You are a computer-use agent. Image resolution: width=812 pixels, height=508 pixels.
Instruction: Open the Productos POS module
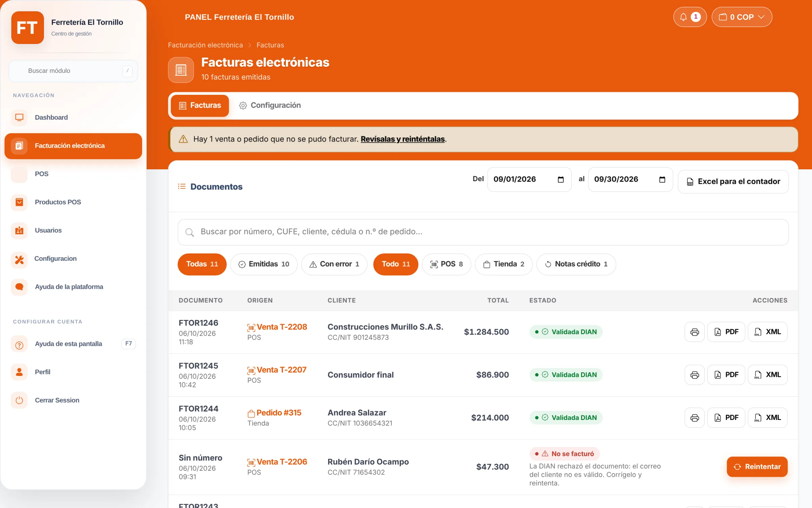point(73,202)
